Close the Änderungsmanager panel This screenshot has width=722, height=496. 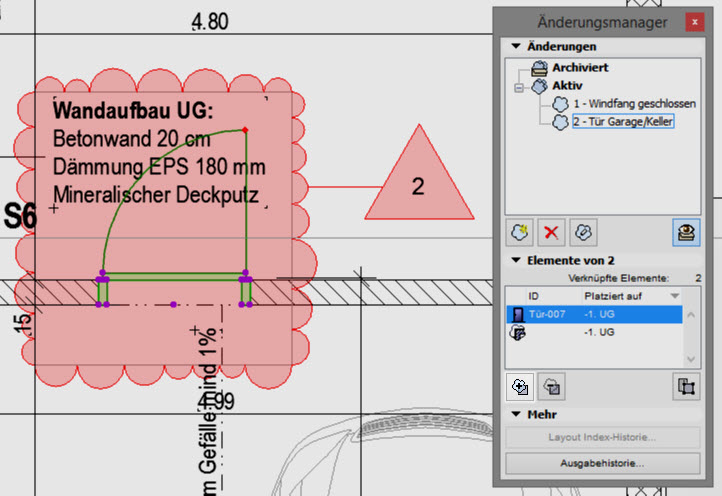tap(695, 22)
